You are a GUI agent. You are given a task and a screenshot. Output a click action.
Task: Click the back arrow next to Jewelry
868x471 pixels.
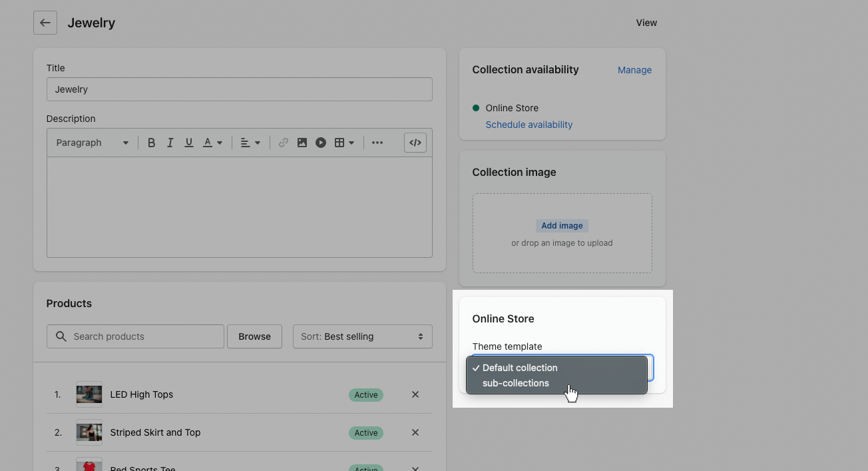click(45, 23)
